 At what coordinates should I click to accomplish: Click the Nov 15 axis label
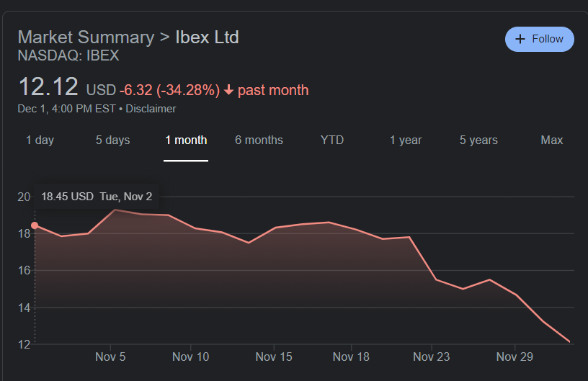[x=274, y=357]
